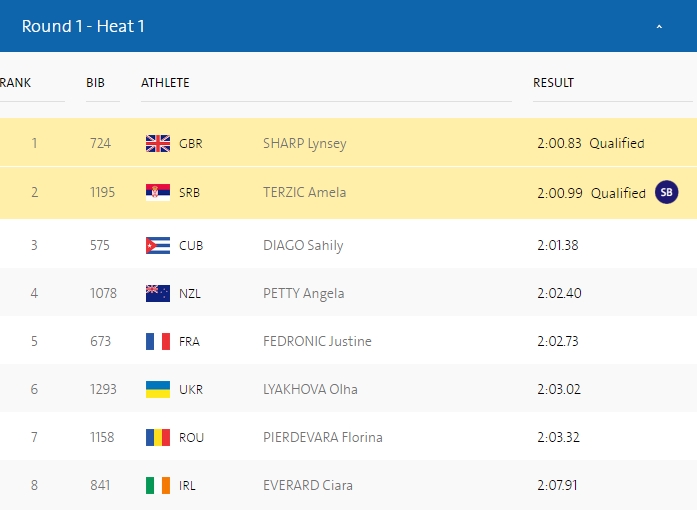Open PETTY Angela's athlete page

point(303,293)
